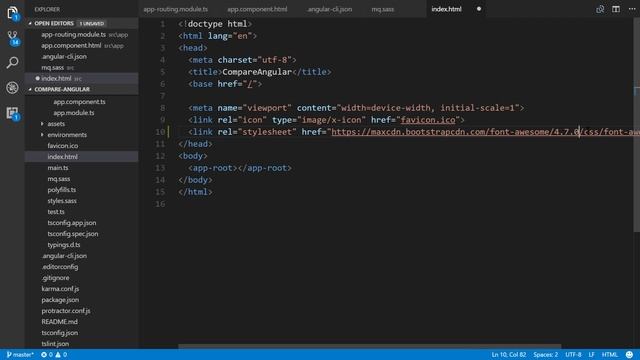Open tslint.json in file tree

point(55,344)
